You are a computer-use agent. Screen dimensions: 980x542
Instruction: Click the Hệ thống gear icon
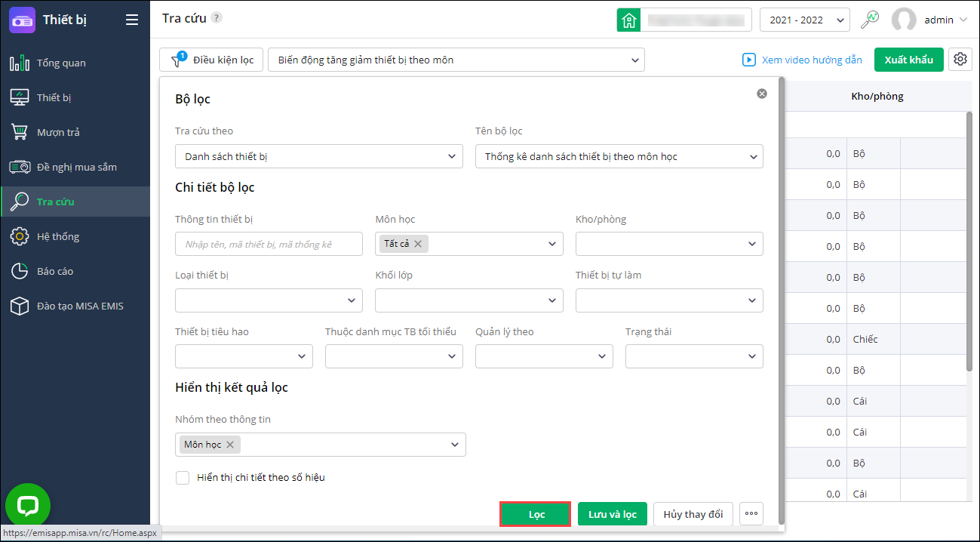[20, 236]
